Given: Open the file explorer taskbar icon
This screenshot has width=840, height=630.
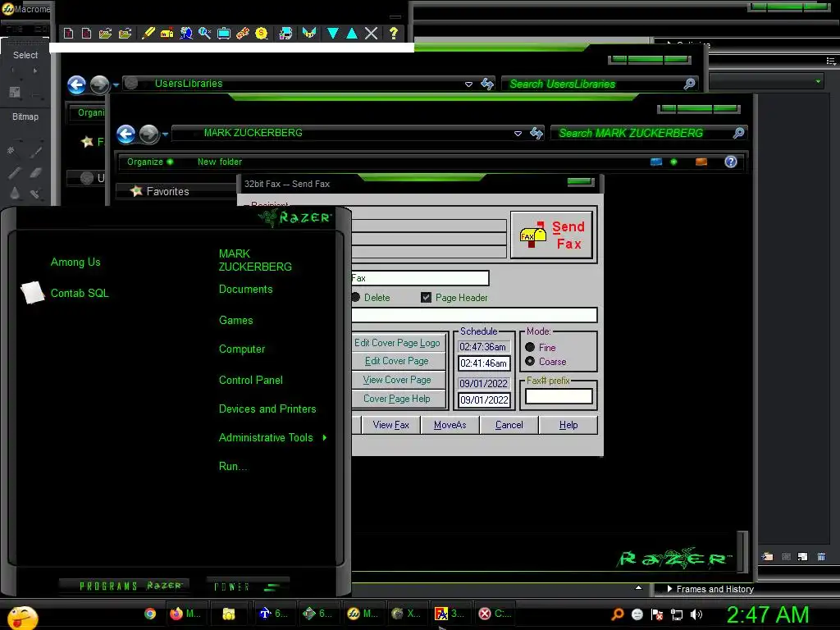Looking at the screenshot, I should [229, 614].
